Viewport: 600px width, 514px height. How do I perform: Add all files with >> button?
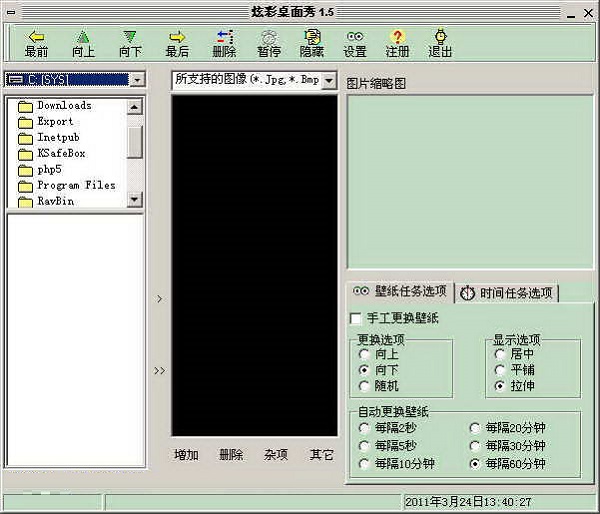(x=160, y=370)
